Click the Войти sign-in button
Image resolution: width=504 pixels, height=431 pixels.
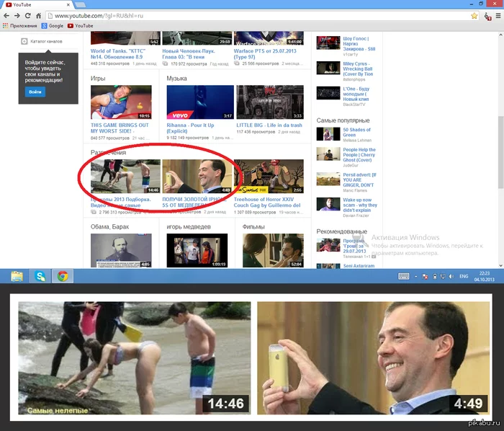[35, 92]
